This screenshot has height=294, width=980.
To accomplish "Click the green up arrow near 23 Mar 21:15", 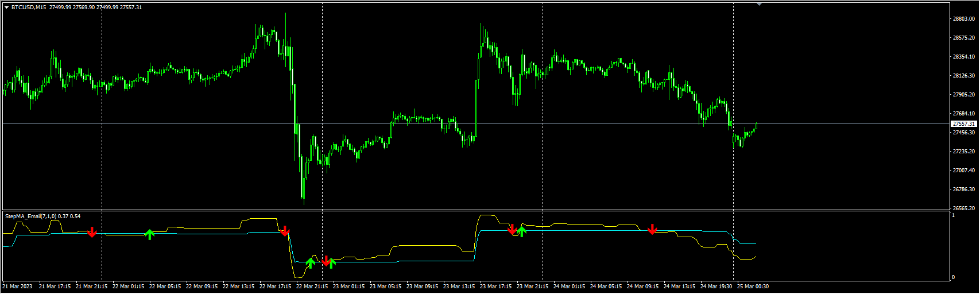I will (522, 231).
